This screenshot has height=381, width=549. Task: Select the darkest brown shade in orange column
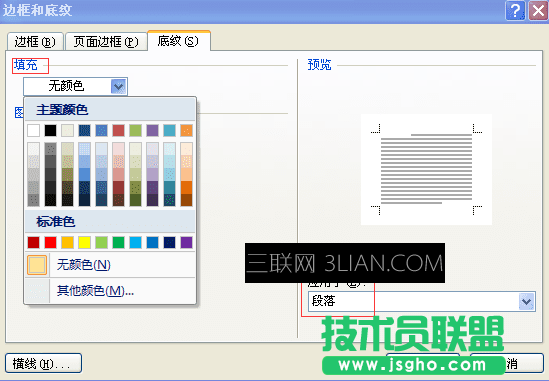(187, 200)
